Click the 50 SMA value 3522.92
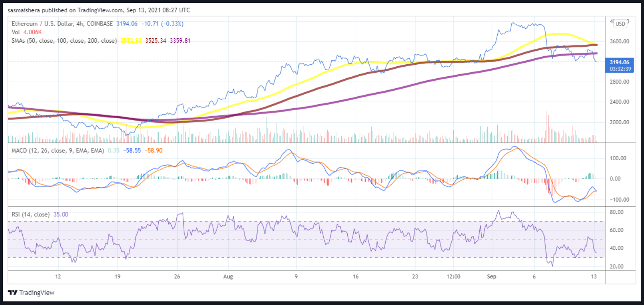644x305 pixels. (131, 41)
